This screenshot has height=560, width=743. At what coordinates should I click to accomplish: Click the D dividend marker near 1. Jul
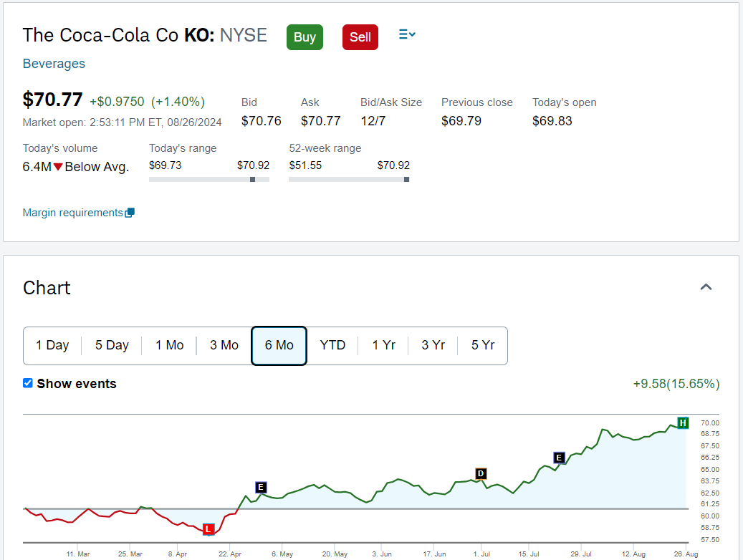[481, 473]
